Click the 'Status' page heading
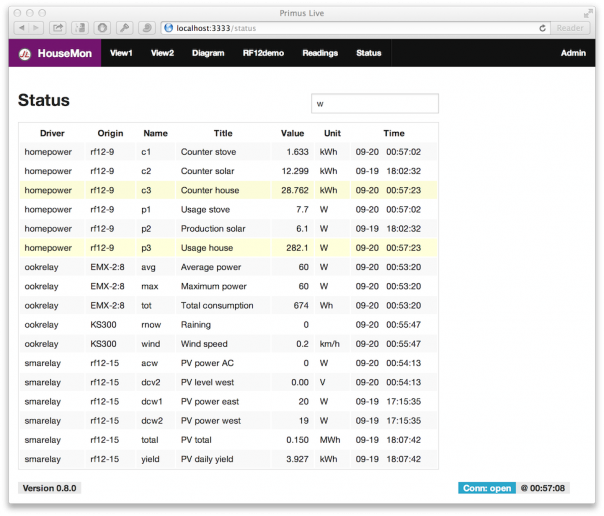Viewport: 604px width, 516px height. coord(44,100)
